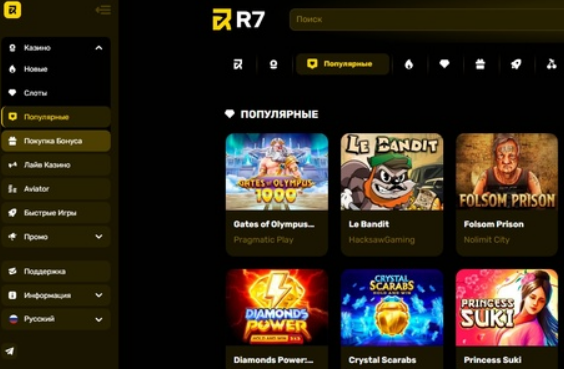Click the Folsom Prison game title
Image resolution: width=564 pixels, height=369 pixels.
[494, 224]
